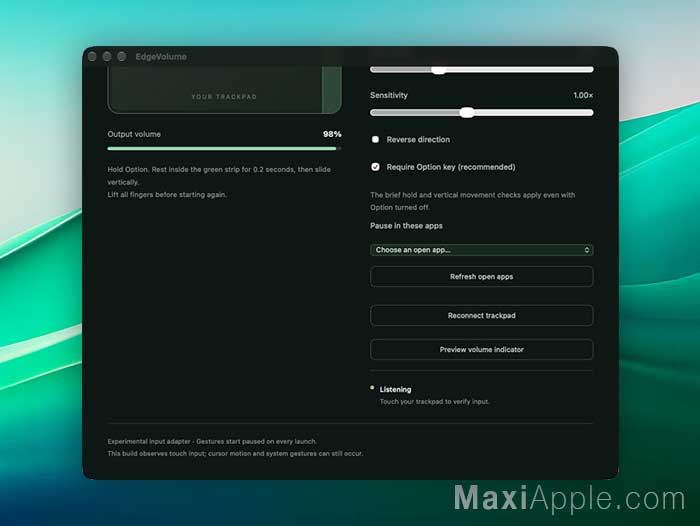Click the 98% output volume value
The width and height of the screenshot is (700, 526).
click(x=332, y=134)
